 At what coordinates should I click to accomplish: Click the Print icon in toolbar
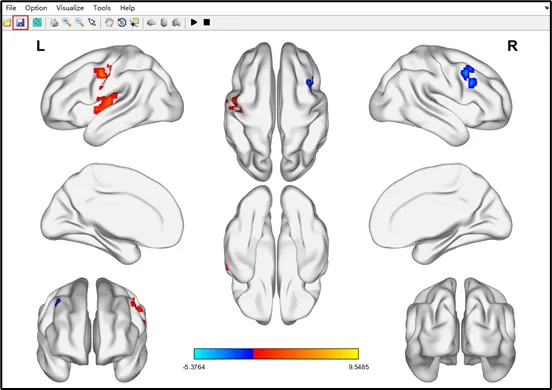tap(54, 23)
